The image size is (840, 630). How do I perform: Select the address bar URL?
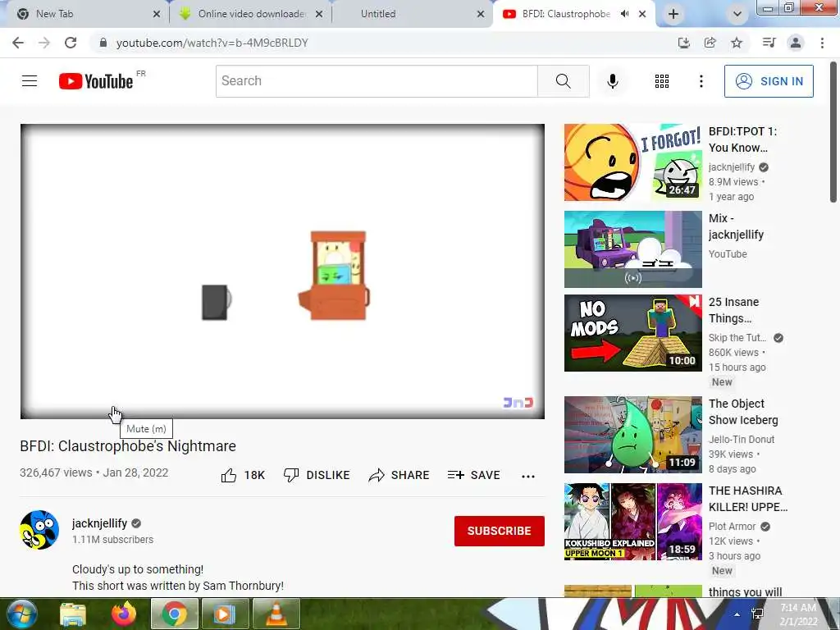click(x=212, y=43)
